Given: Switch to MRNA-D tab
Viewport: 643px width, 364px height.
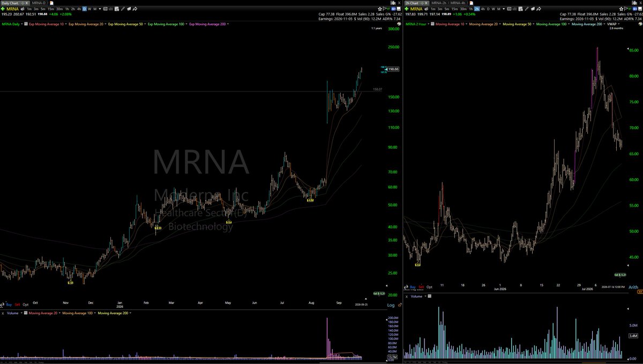Looking at the screenshot, I should pos(39,3).
